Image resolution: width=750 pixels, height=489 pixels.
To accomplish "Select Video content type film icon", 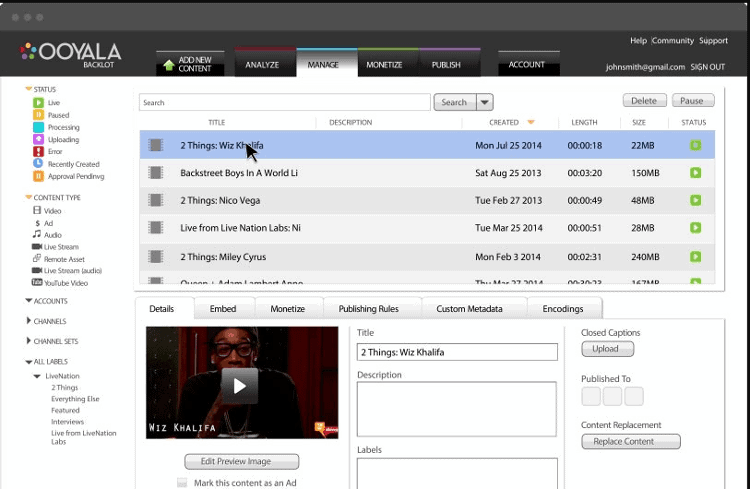I will coord(37,210).
